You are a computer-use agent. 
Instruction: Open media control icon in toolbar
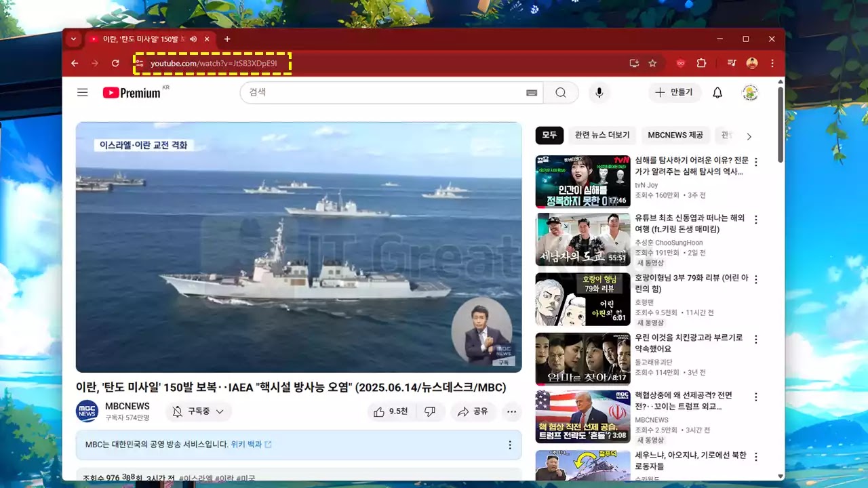pos(732,63)
